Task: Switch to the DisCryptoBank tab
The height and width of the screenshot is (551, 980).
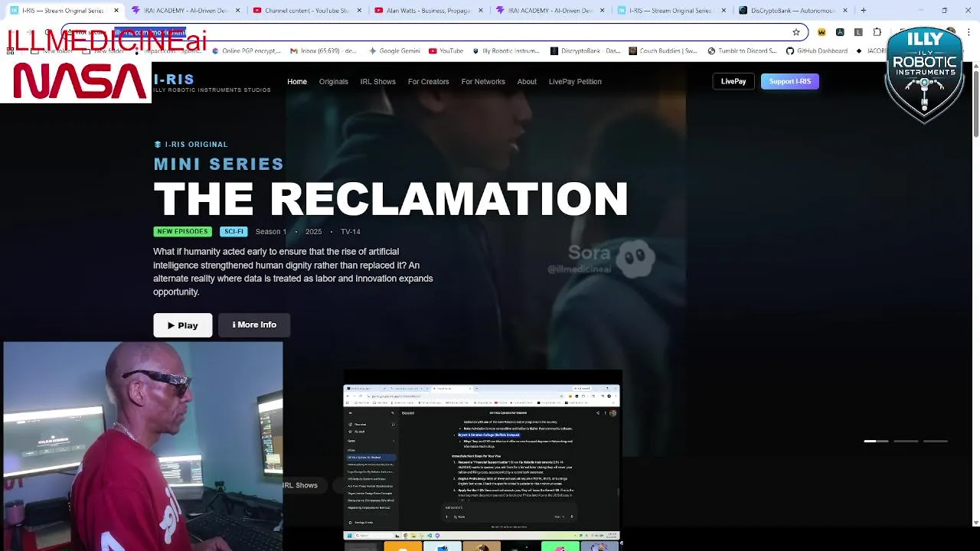Action: click(x=793, y=11)
